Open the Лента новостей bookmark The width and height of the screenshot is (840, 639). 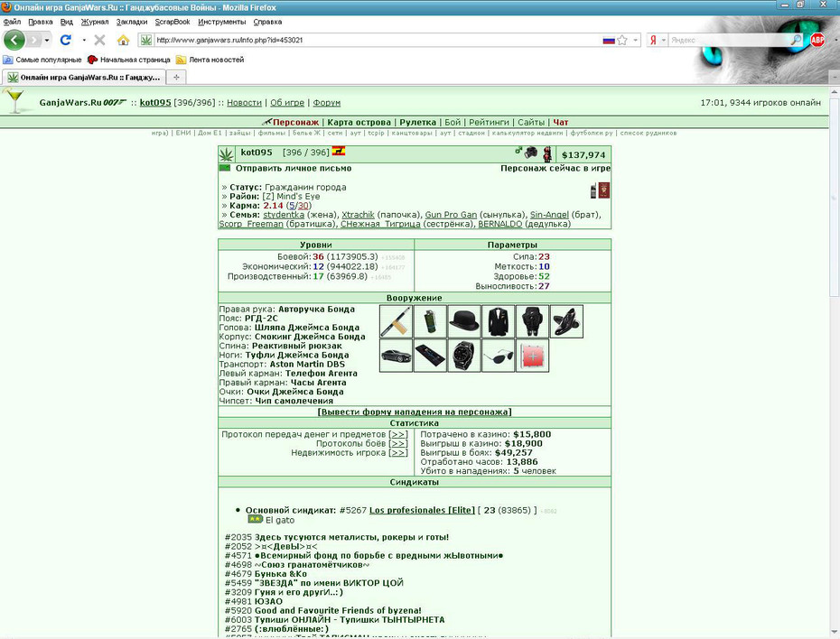[x=210, y=60]
